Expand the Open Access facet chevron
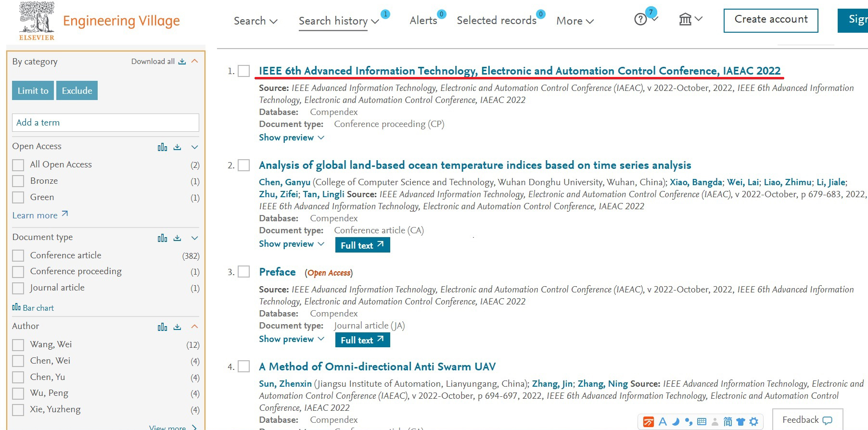868x430 pixels. [x=195, y=147]
